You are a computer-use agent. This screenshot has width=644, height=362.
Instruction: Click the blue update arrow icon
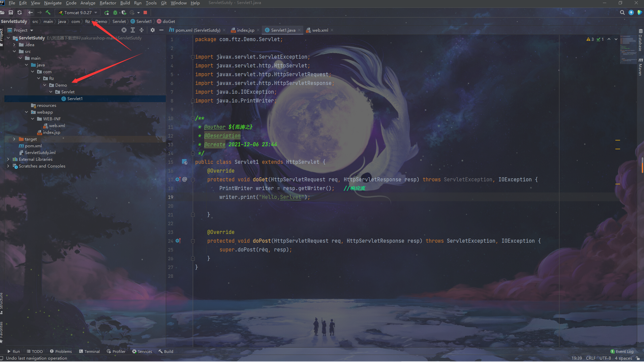631,12
